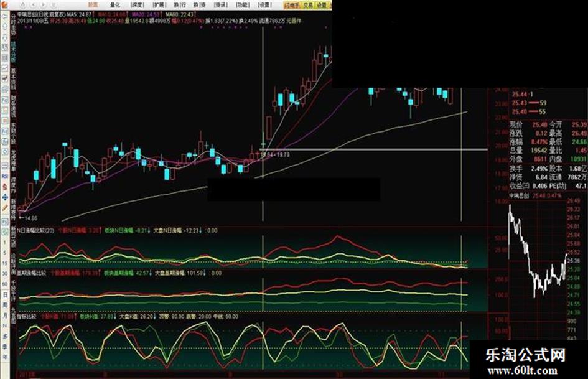Open the 扩展 menu
The image size is (588, 379).
click(159, 5)
